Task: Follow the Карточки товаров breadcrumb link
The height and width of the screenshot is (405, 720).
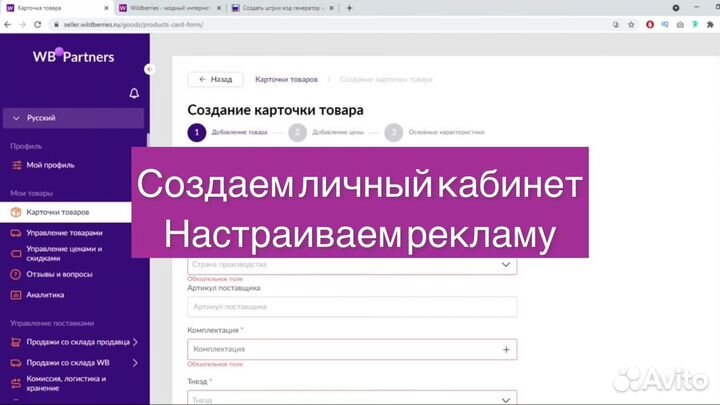Action: (x=287, y=79)
